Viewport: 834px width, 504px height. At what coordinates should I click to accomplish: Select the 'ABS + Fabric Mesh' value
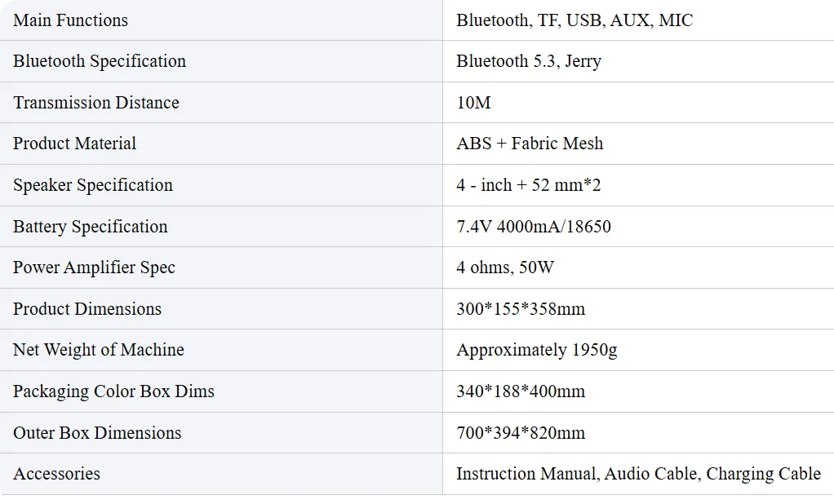[x=530, y=144]
